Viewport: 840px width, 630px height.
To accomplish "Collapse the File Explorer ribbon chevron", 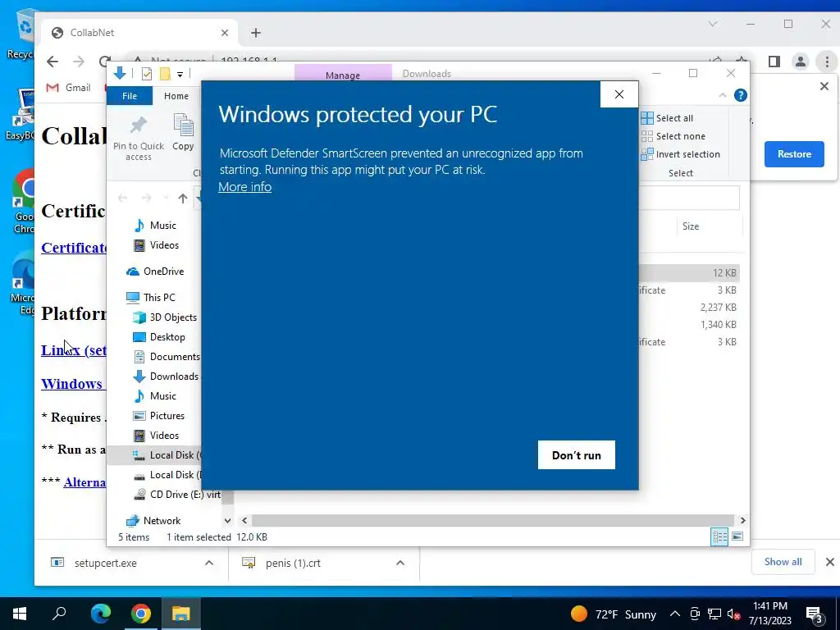I will tap(722, 95).
